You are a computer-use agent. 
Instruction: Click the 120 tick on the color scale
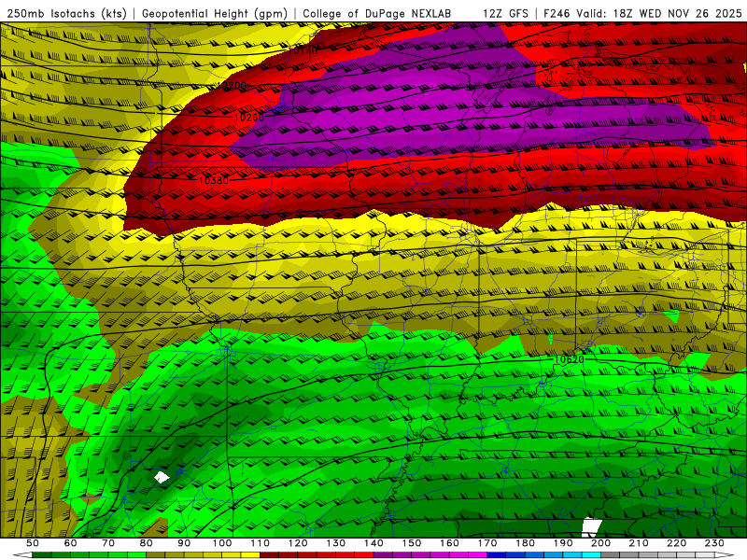pyautogui.click(x=298, y=543)
